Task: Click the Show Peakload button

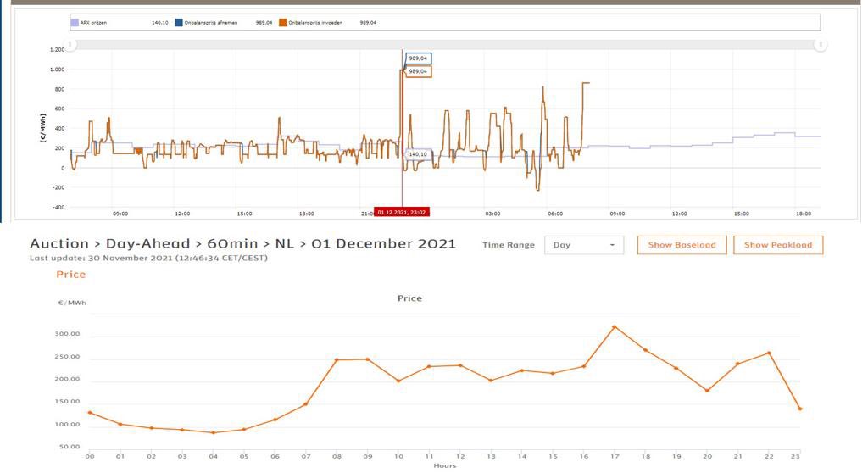Action: (778, 245)
